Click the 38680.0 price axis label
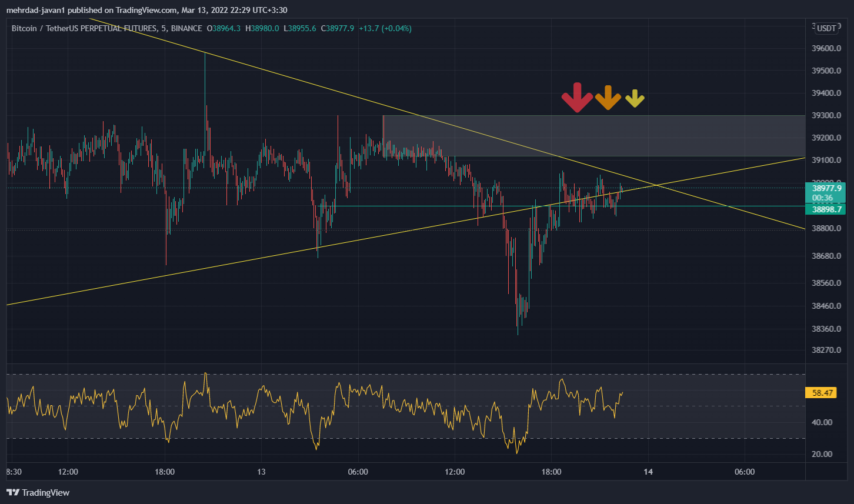This screenshot has width=854, height=504. (x=826, y=256)
